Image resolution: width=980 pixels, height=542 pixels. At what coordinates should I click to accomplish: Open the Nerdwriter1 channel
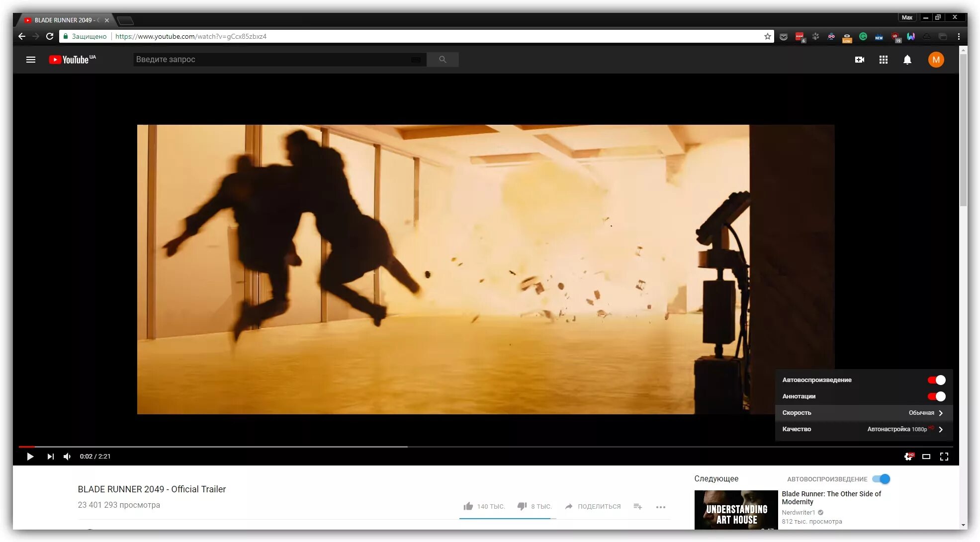798,513
